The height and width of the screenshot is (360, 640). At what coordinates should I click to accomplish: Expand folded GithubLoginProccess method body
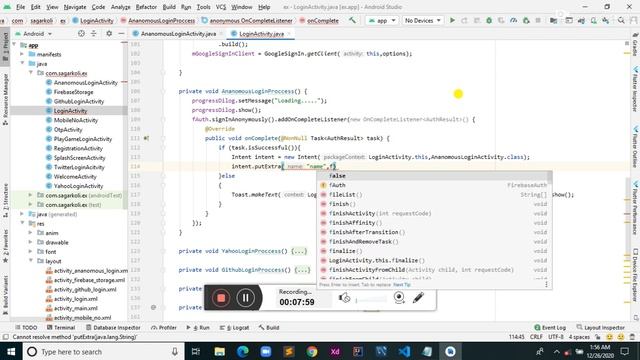pos(302,270)
